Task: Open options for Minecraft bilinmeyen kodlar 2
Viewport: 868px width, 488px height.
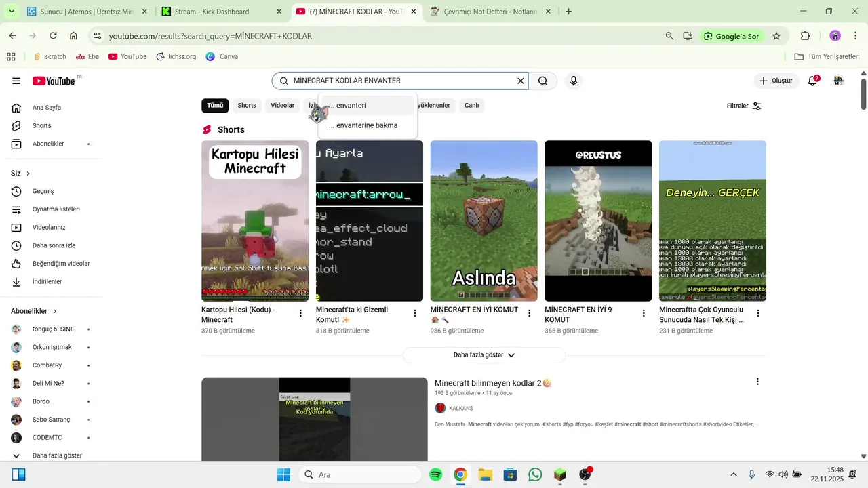Action: tap(757, 382)
